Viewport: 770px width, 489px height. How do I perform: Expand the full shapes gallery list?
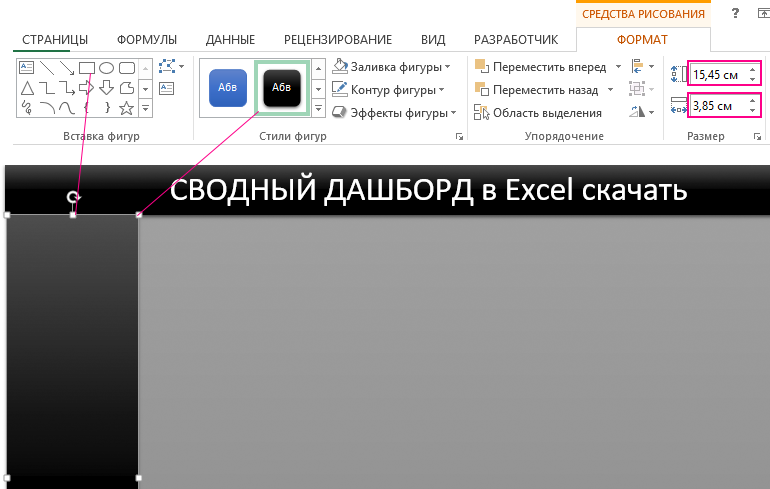[145, 108]
